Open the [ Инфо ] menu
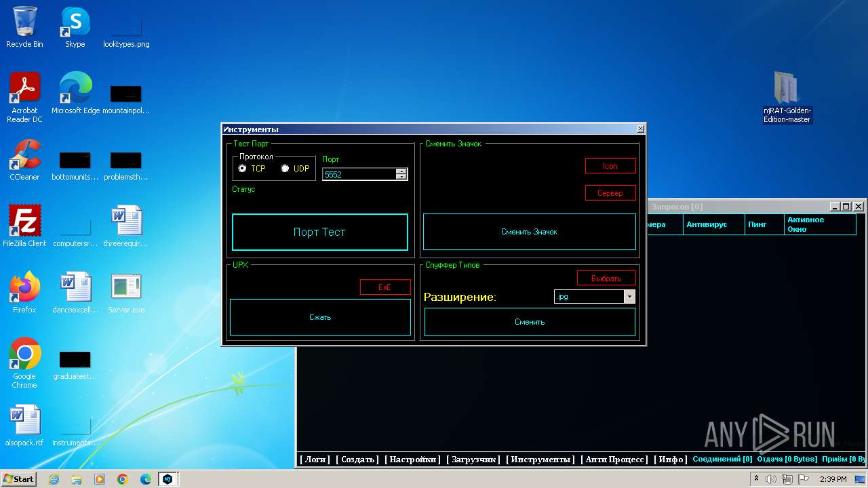Viewport: 868px width, 488px height. [x=670, y=459]
